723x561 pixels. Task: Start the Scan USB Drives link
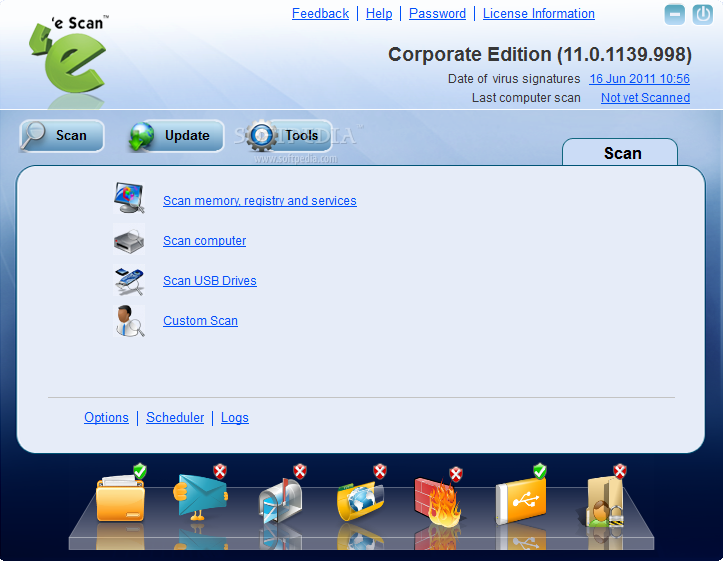(210, 281)
